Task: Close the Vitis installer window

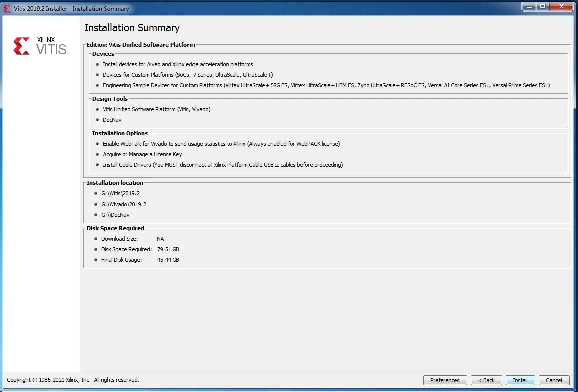Action: coord(562,6)
